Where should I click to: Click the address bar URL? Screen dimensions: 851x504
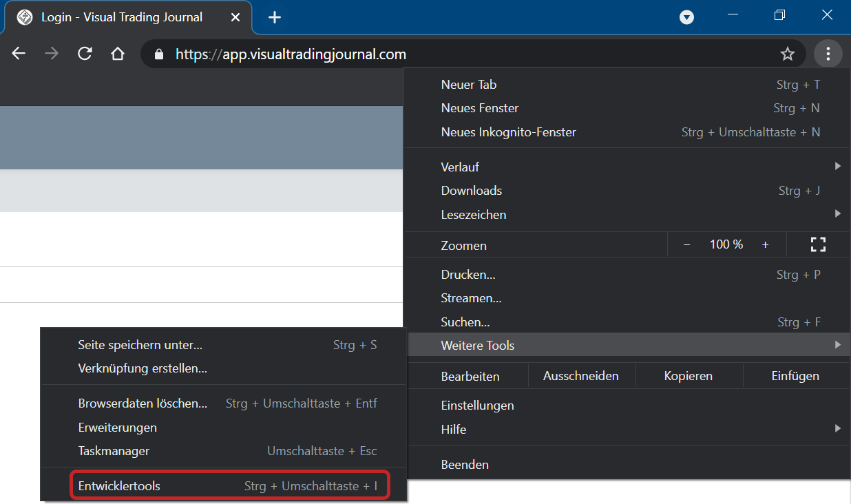coord(291,54)
